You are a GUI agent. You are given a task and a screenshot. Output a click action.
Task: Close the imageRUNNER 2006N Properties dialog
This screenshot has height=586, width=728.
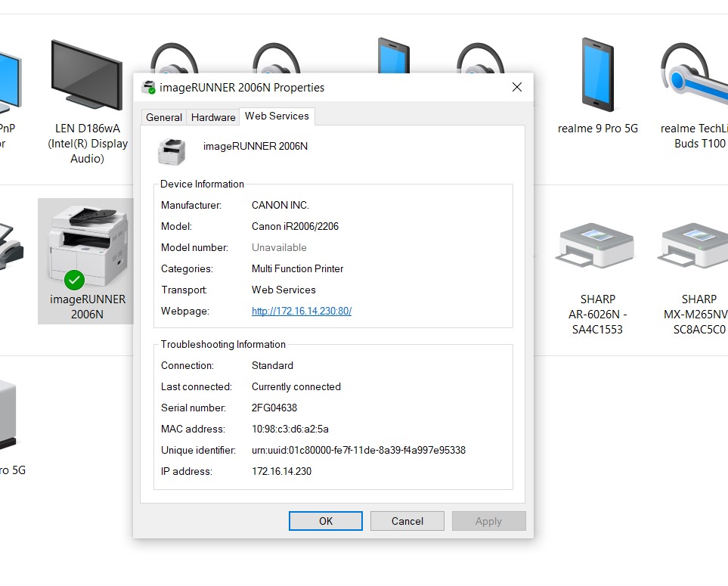click(x=517, y=88)
